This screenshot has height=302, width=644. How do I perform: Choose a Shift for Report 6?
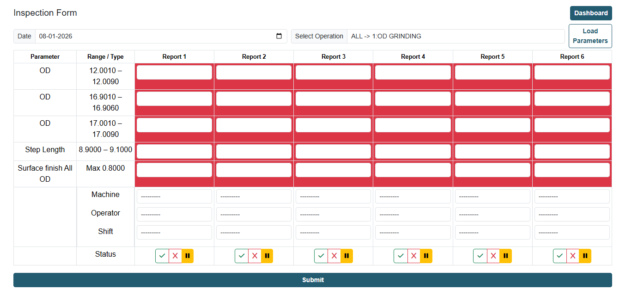tap(572, 233)
